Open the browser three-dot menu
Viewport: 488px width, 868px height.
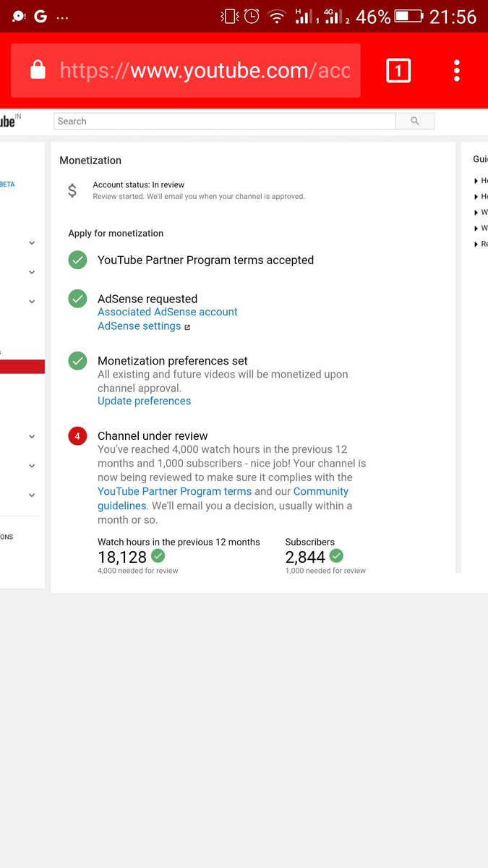click(457, 71)
